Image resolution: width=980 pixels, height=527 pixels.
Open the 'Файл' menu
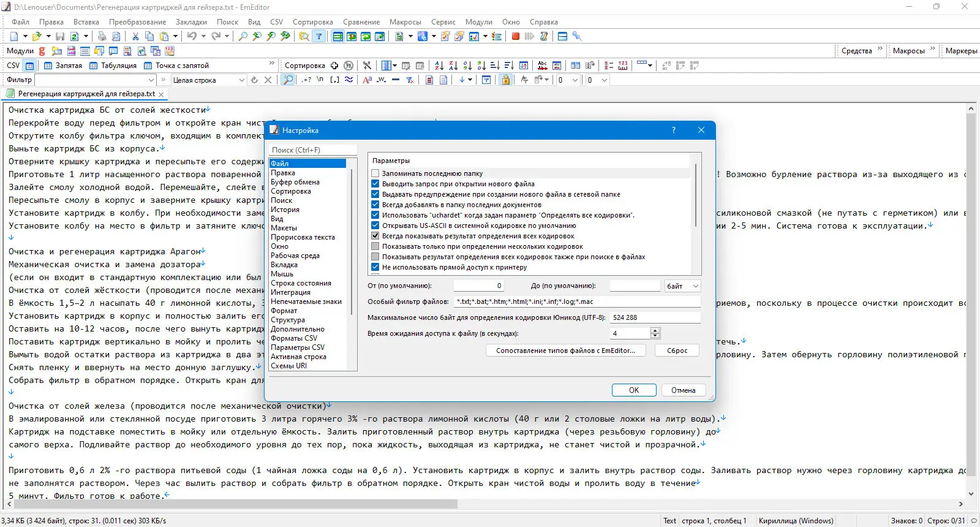coord(20,22)
